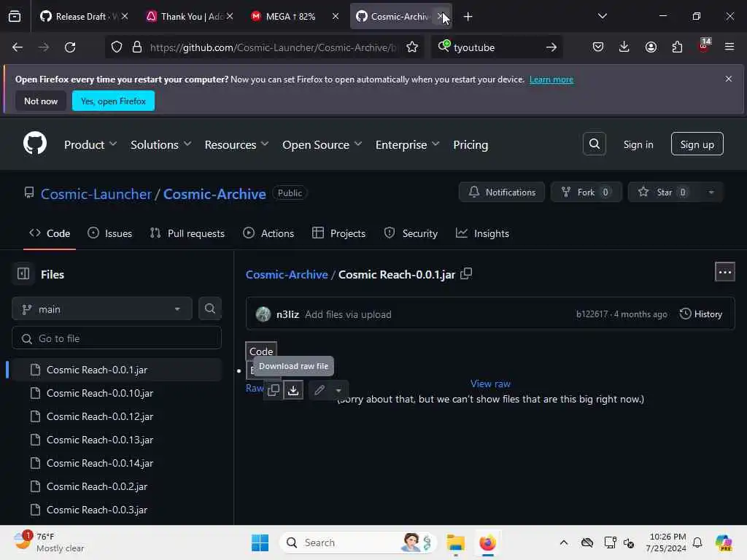747x560 pixels.
Task: Click the Firefox View icon
Action: [15, 17]
